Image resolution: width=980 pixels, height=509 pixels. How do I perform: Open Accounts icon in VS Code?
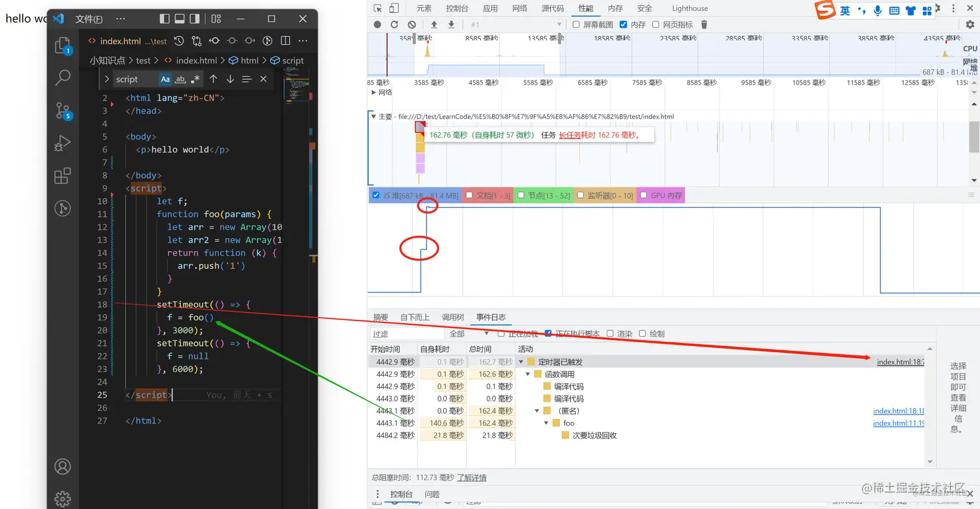click(63, 466)
